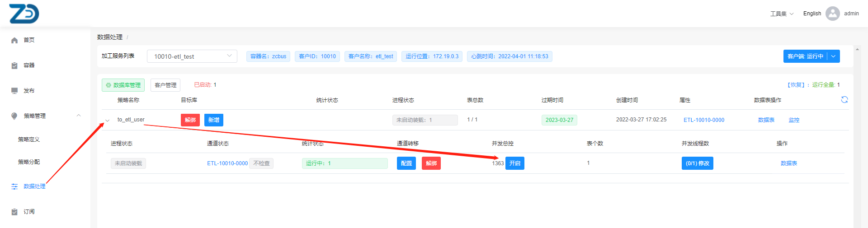Click the clipboard icon beside 订阅
This screenshot has height=228, width=868.
click(14, 212)
